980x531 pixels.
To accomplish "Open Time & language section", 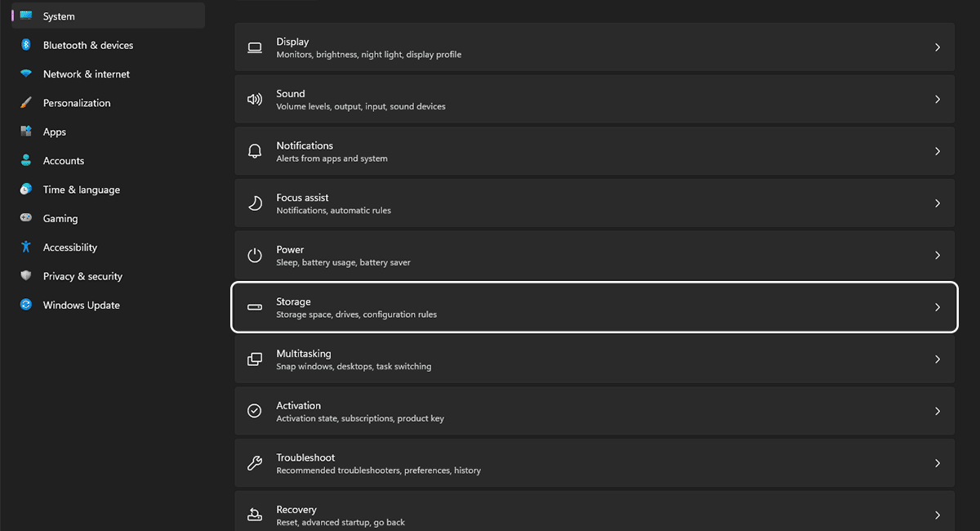I will (x=81, y=190).
